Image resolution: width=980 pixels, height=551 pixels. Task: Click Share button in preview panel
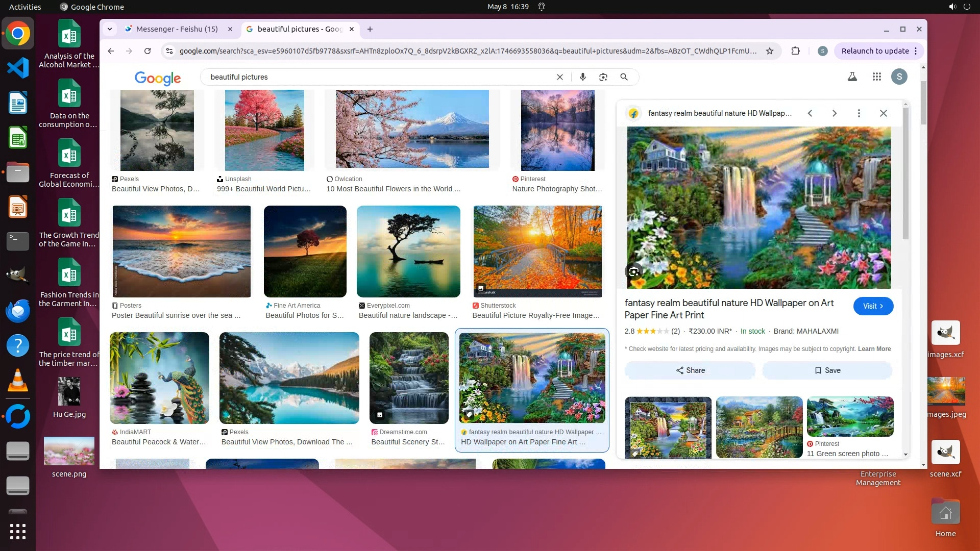pos(690,370)
